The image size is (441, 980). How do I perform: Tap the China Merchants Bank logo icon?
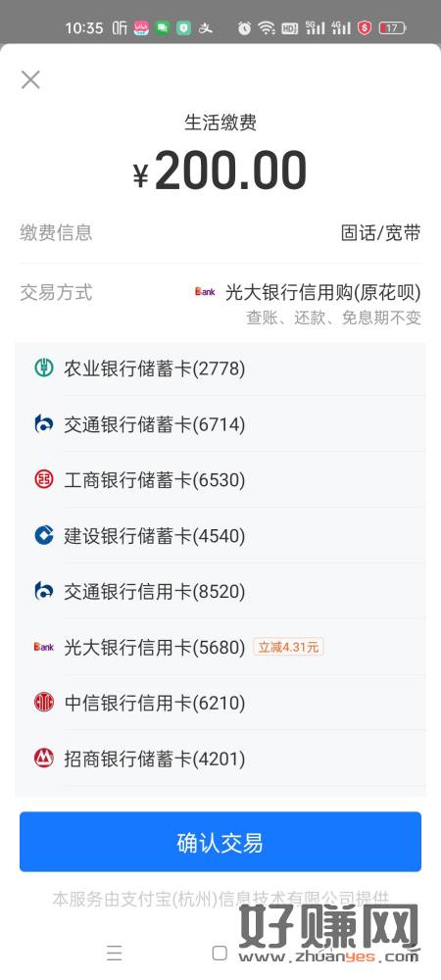pos(43,759)
